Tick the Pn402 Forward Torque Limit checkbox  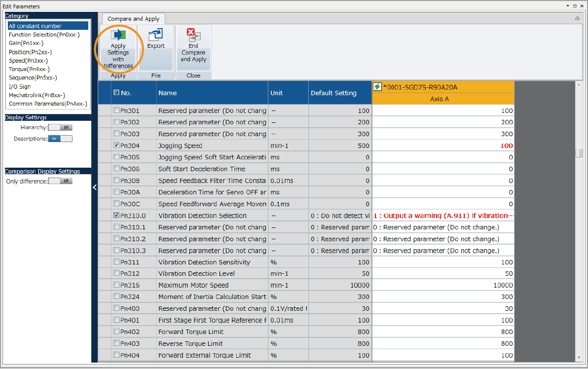pos(116,332)
